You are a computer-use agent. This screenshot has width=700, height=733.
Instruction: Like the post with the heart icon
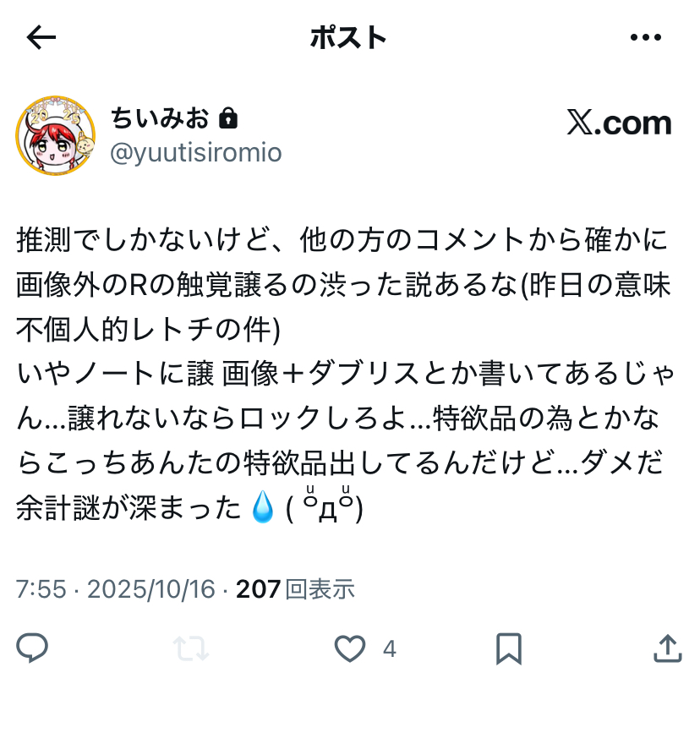(350, 648)
